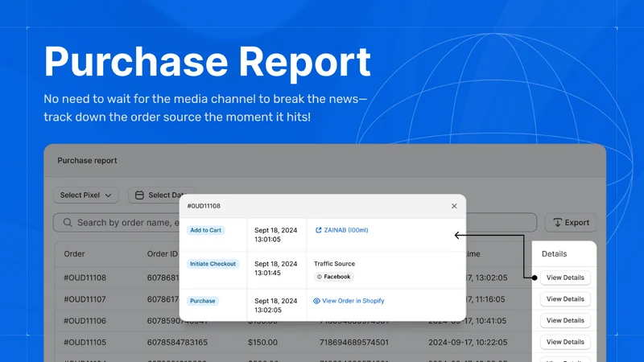The width and height of the screenshot is (644, 362).
Task: View Details for order #OUD11107
Action: (565, 298)
